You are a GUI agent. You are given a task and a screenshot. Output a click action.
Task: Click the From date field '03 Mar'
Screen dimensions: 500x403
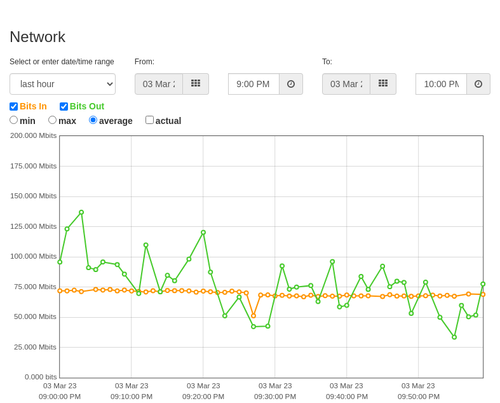coord(159,84)
